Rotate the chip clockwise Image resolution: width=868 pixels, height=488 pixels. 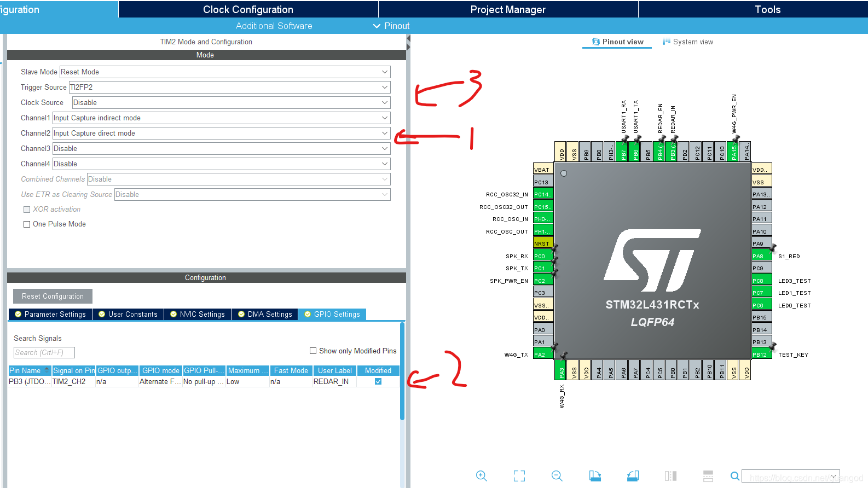pyautogui.click(x=595, y=476)
